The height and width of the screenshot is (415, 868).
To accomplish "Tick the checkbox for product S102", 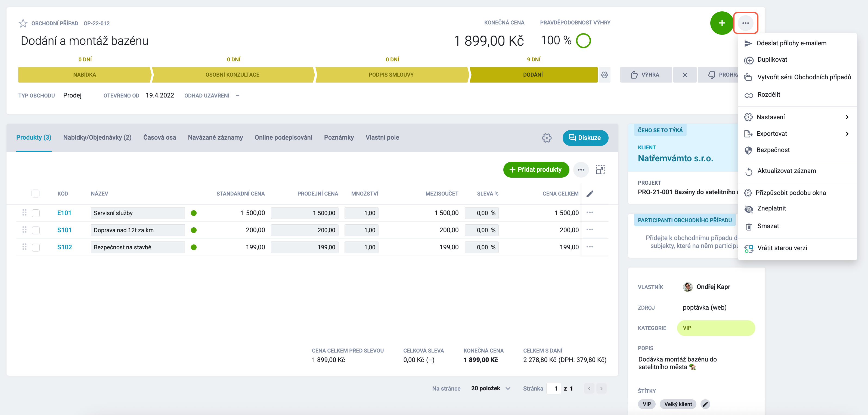I will [x=36, y=247].
